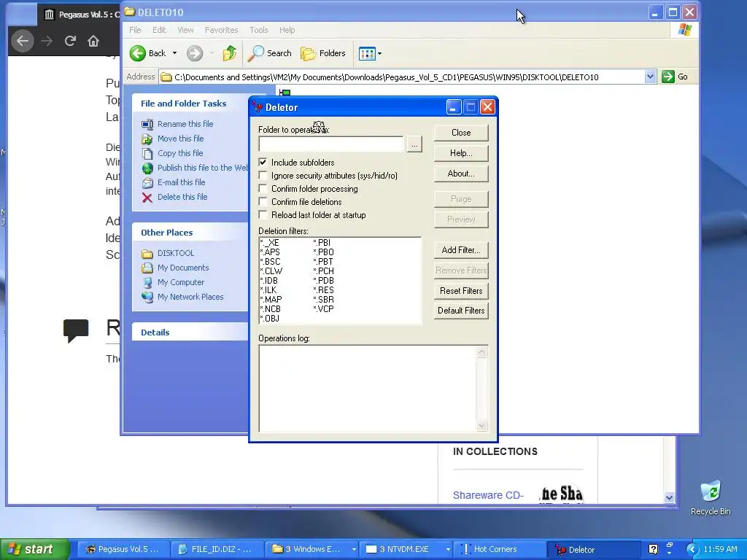Click the Windows start button

[35, 550]
